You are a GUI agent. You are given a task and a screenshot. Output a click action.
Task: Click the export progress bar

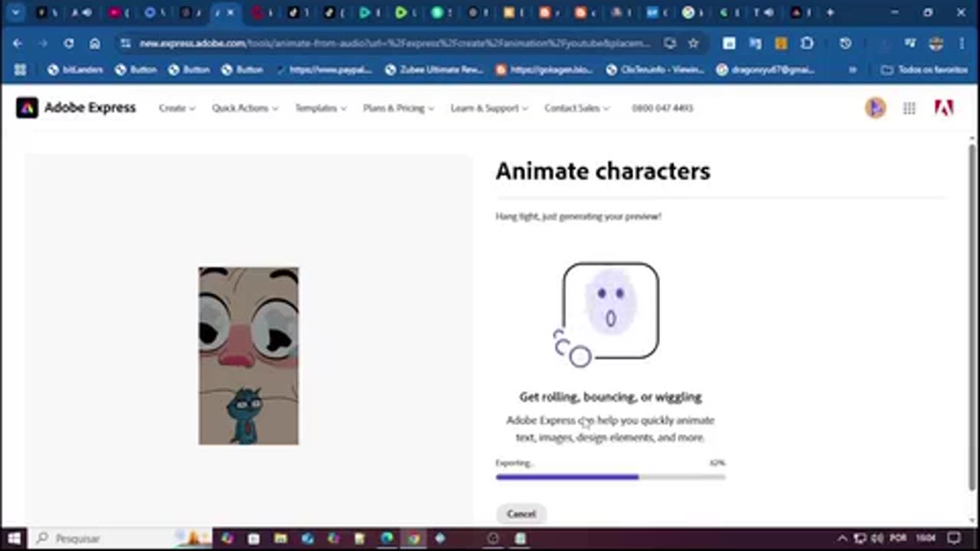tap(610, 477)
